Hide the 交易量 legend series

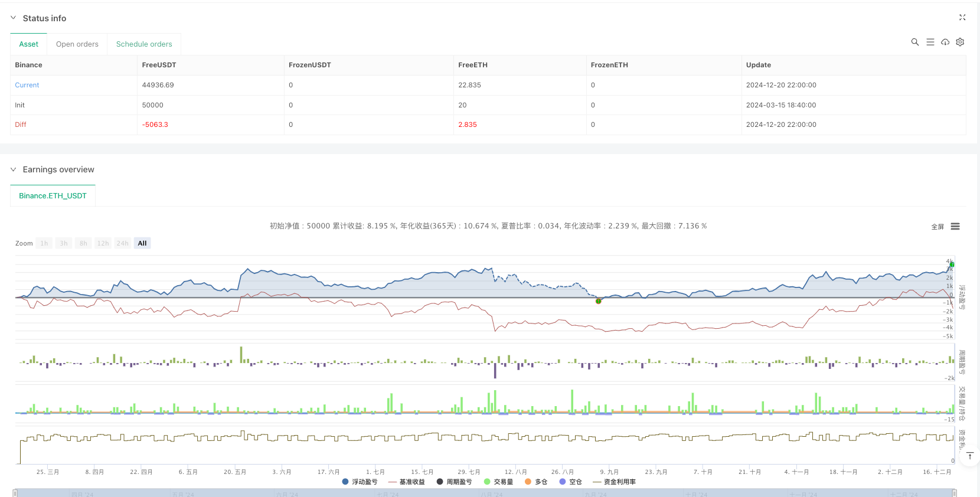coord(498,482)
